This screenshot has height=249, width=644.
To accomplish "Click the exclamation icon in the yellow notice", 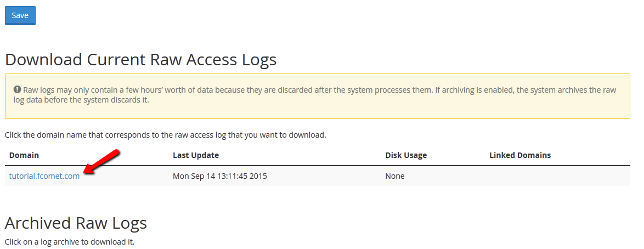I will 17,89.
